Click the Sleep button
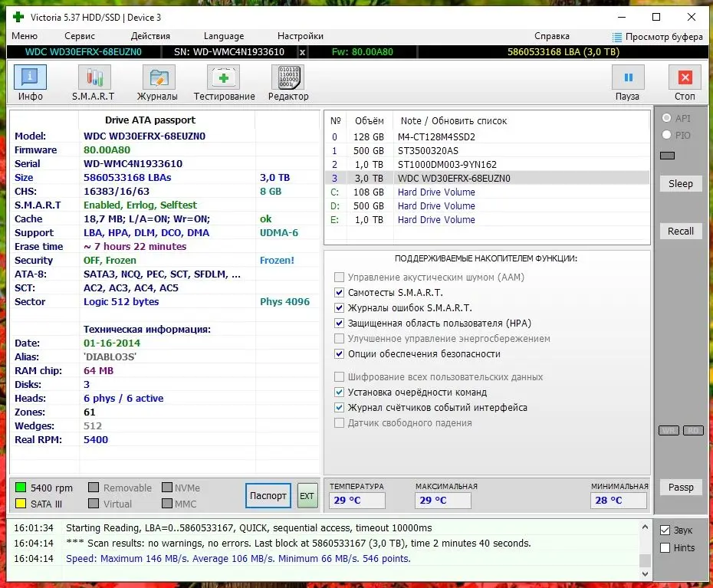This screenshot has width=713, height=588. (x=681, y=184)
